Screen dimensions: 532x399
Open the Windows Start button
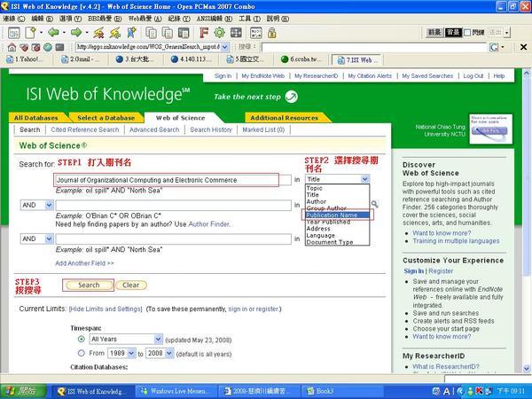[x=23, y=392]
